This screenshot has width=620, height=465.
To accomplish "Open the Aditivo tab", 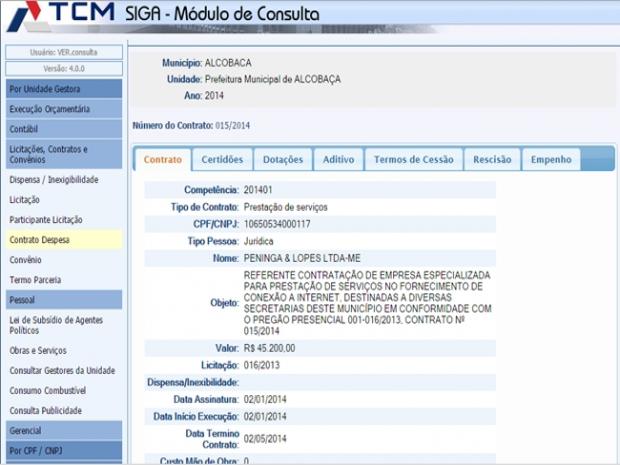I will [x=338, y=160].
